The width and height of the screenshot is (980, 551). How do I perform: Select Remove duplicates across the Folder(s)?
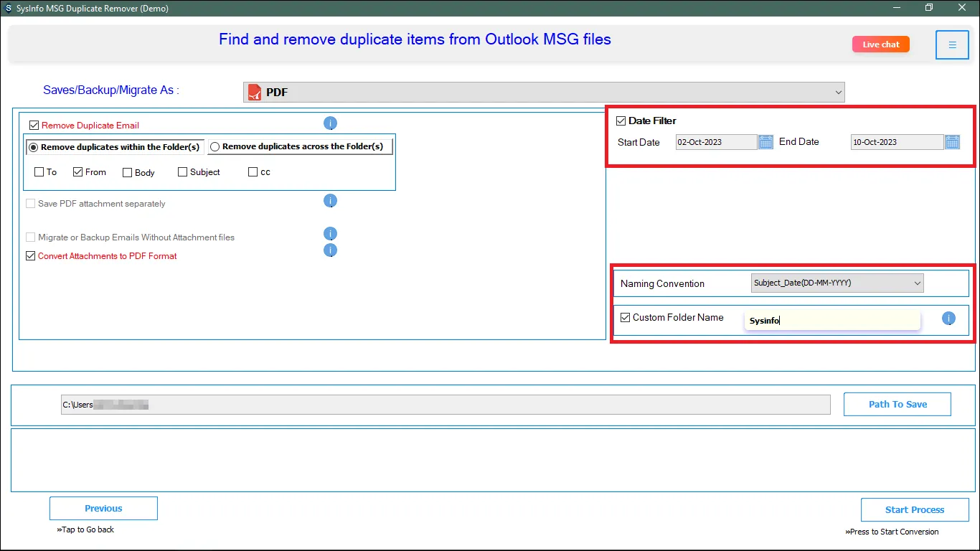pyautogui.click(x=215, y=147)
